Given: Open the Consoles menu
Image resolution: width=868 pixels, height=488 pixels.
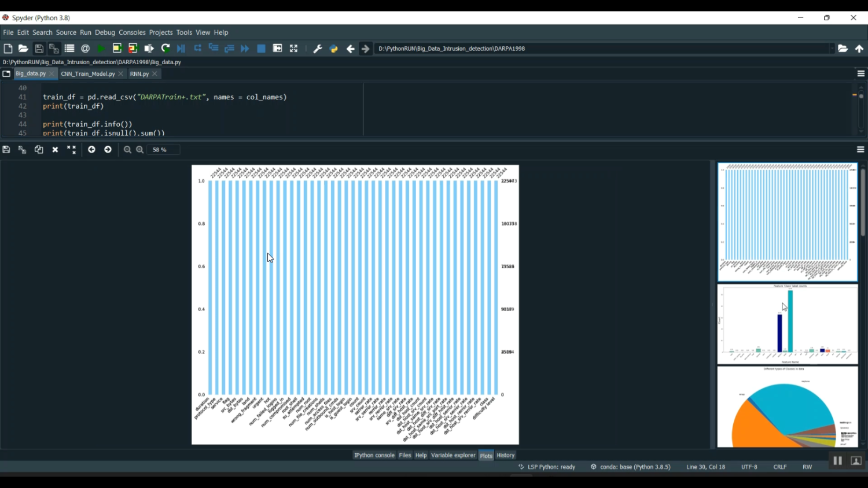Looking at the screenshot, I should [132, 33].
